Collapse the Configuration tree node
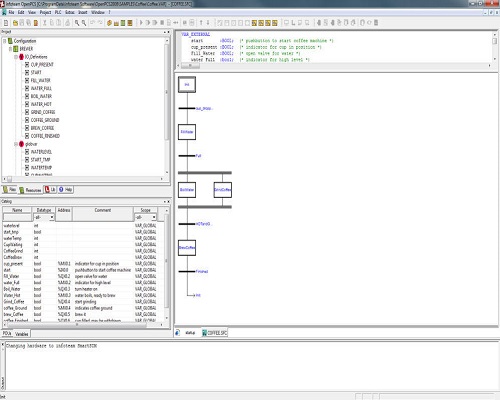This screenshot has height=400, width=500. pyautogui.click(x=5, y=41)
